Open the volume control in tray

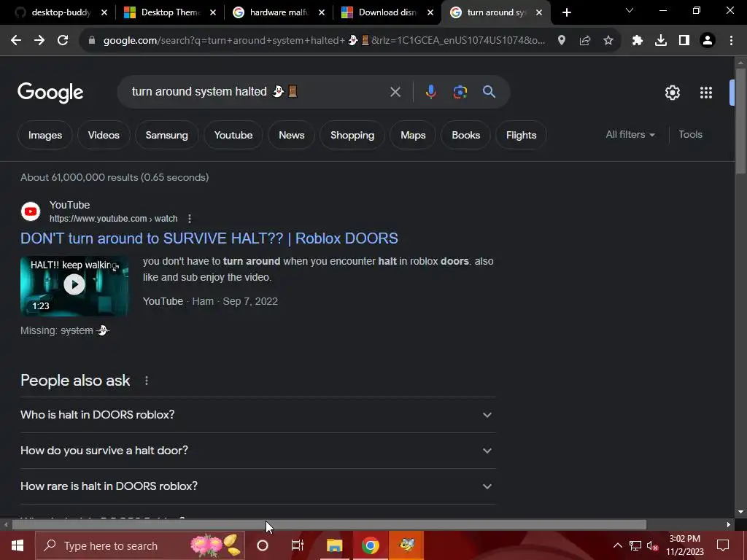coord(653,545)
